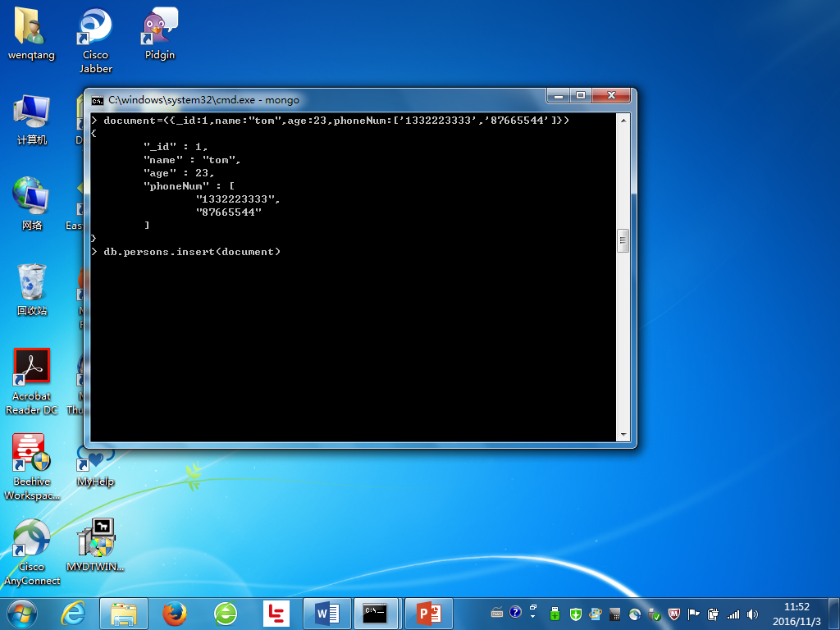The width and height of the screenshot is (840, 630).
Task: Click the "1332223333" phone number line
Action: point(238,199)
